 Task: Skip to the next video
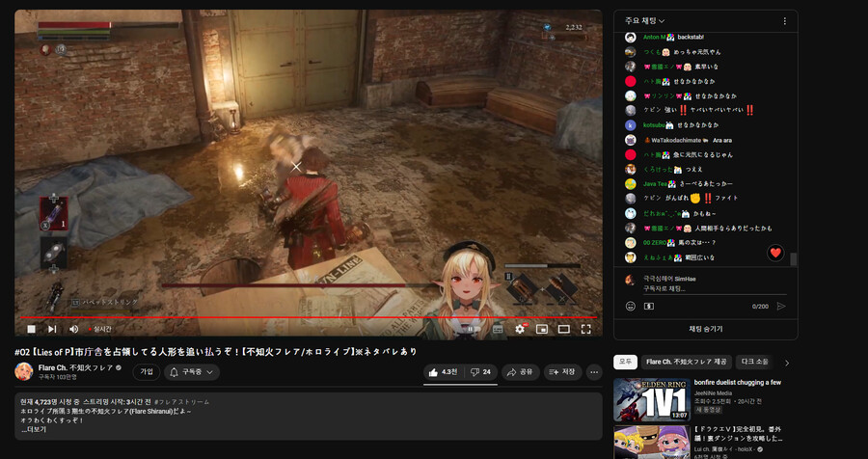click(52, 329)
